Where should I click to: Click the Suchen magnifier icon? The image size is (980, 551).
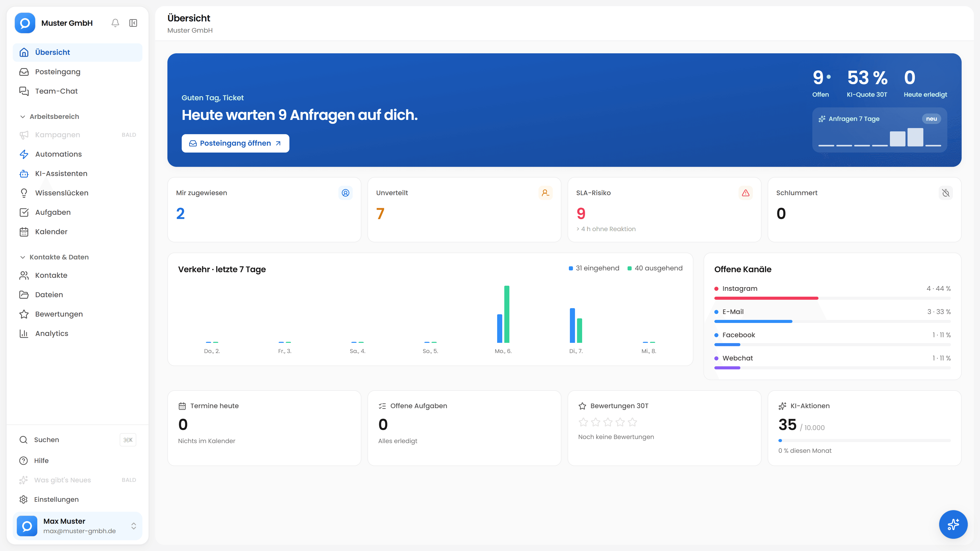point(23,440)
